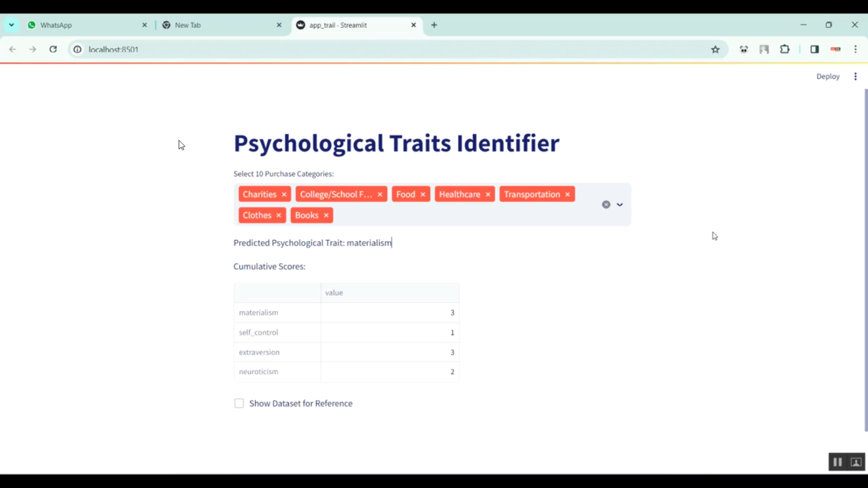Remove the Charities category tag
Screen dimensions: 868x488
(284, 194)
